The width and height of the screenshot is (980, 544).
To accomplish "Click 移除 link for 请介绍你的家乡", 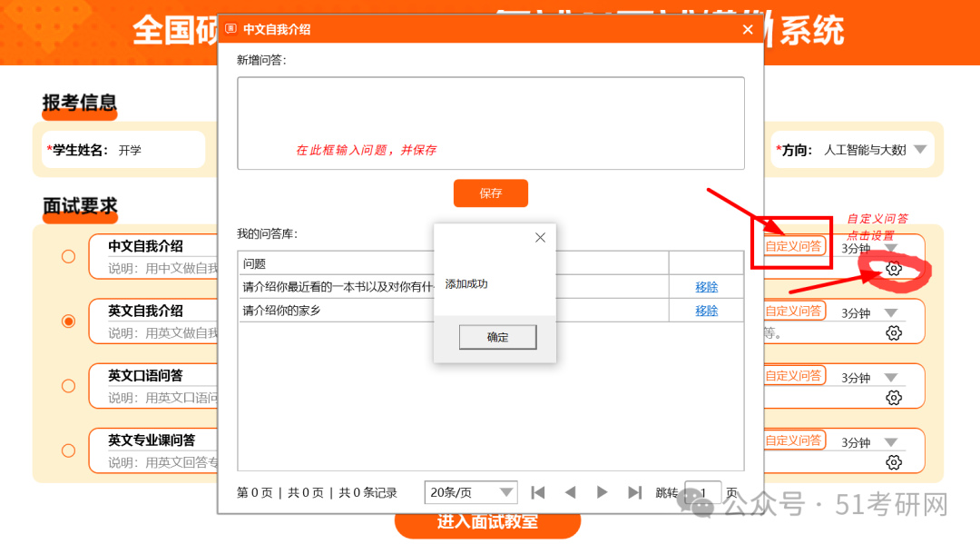I will pyautogui.click(x=706, y=311).
